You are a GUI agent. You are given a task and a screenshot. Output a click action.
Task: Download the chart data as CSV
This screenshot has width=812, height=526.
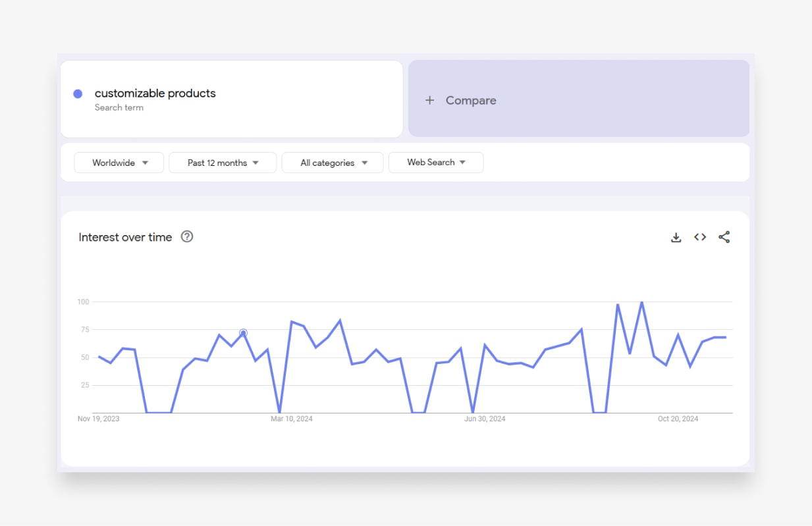point(676,237)
